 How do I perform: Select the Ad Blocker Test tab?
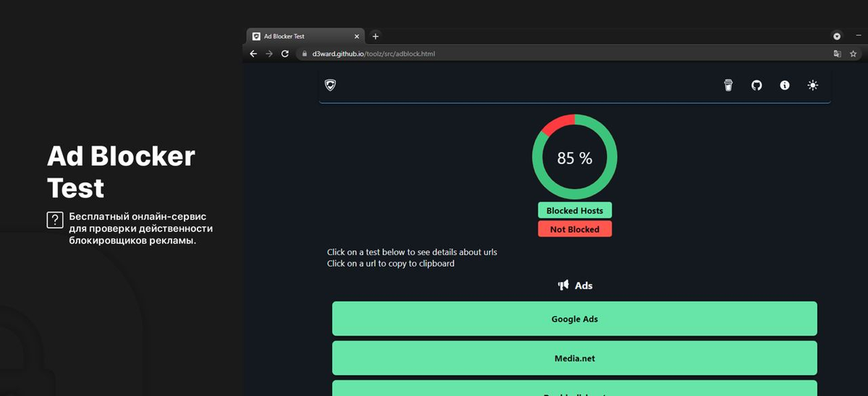307,36
